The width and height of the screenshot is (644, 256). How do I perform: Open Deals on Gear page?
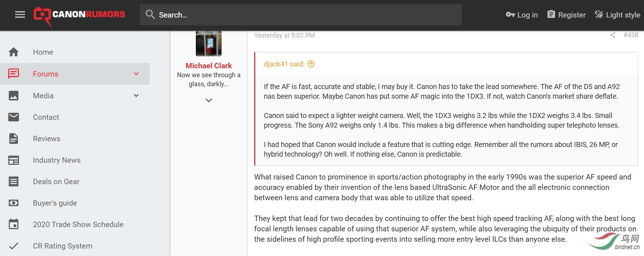point(56,182)
